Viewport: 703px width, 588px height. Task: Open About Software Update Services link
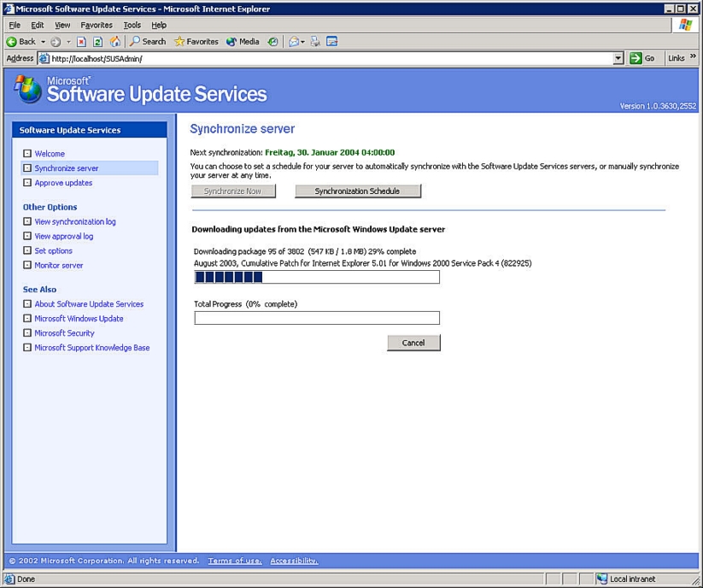(89, 303)
